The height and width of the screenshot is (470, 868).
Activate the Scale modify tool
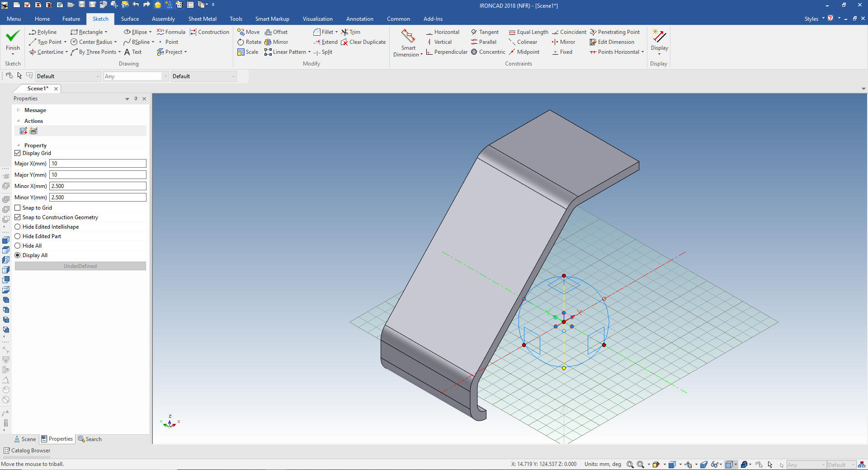pos(248,52)
